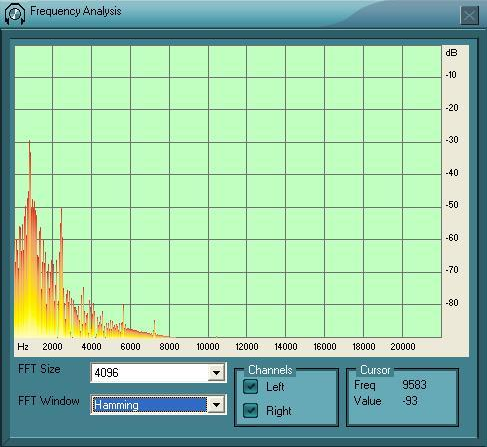Click the headphone app icon in title bar
The height and width of the screenshot is (447, 487).
15,13
